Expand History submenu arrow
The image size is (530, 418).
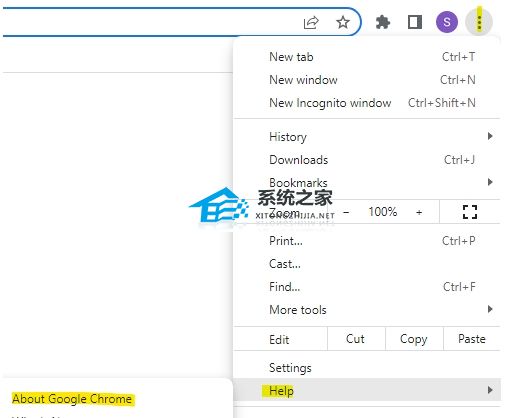coord(490,136)
